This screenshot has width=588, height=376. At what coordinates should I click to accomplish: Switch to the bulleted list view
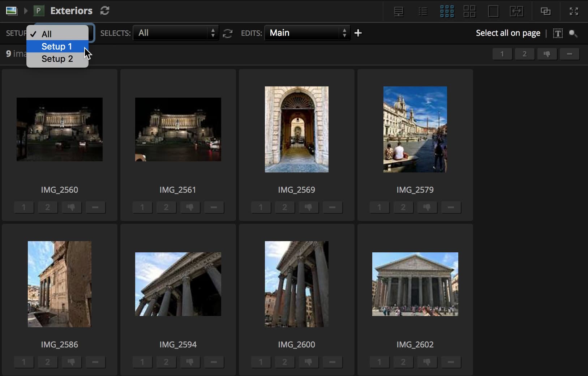pyautogui.click(x=422, y=11)
